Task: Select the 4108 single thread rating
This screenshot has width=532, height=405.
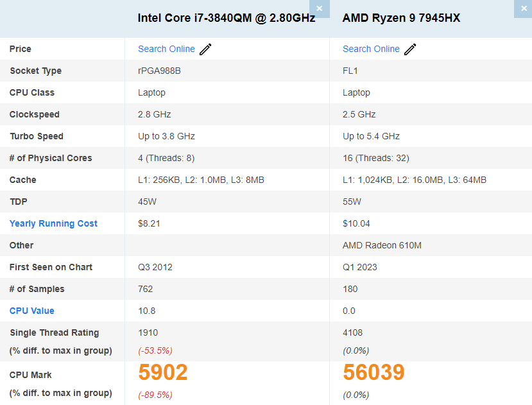Action: (x=352, y=332)
